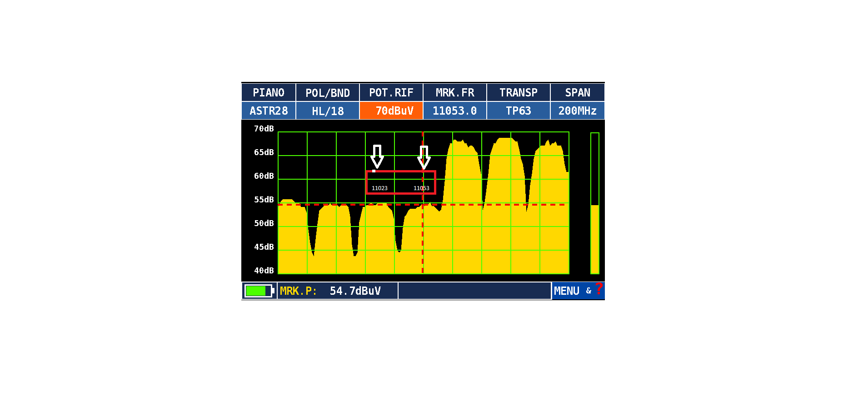The width and height of the screenshot is (868, 393).
Task: Select the PIANO header cell
Action: pos(269,93)
